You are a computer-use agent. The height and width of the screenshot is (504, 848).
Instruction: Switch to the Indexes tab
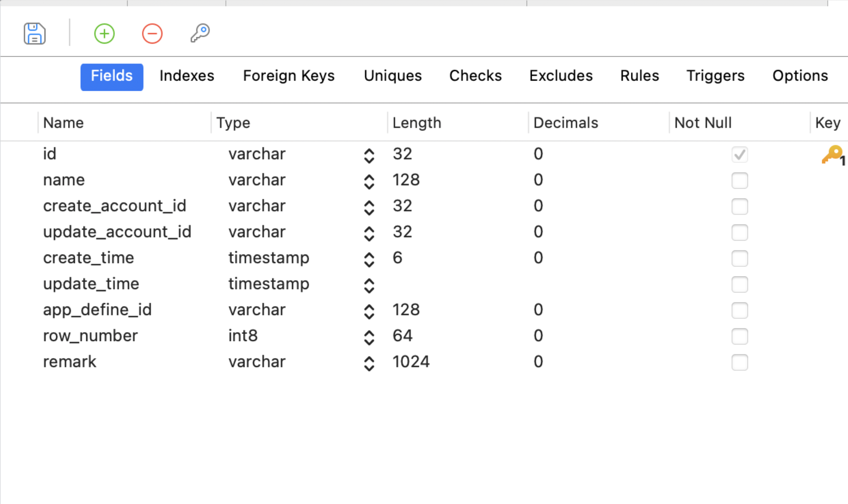point(186,76)
